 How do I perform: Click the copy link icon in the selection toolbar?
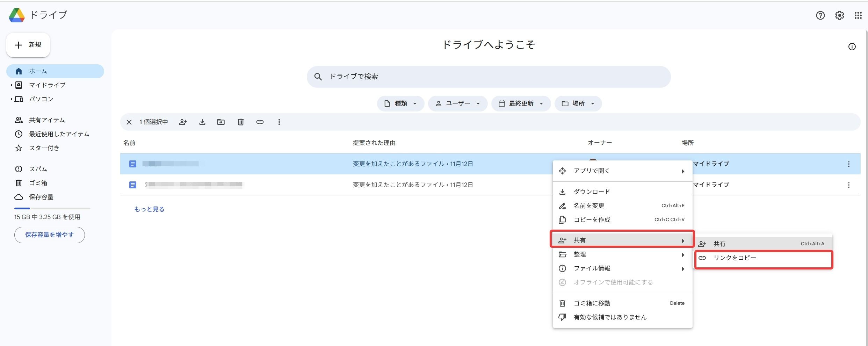coord(260,122)
